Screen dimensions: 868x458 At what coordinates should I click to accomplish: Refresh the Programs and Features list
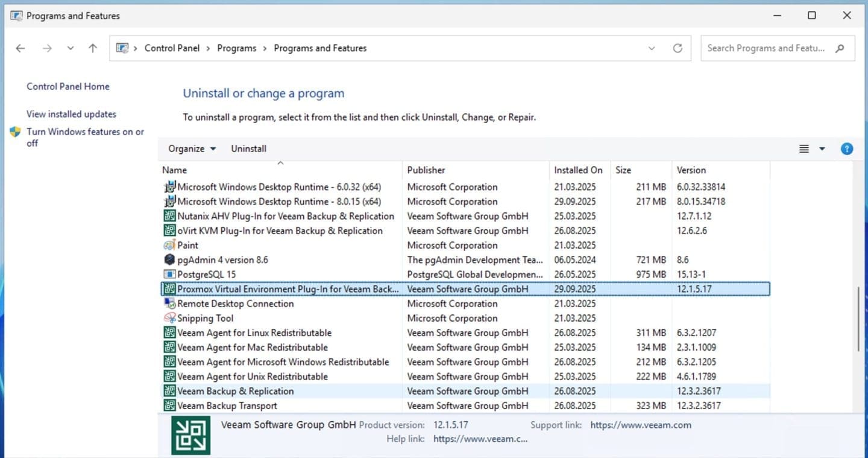click(678, 48)
